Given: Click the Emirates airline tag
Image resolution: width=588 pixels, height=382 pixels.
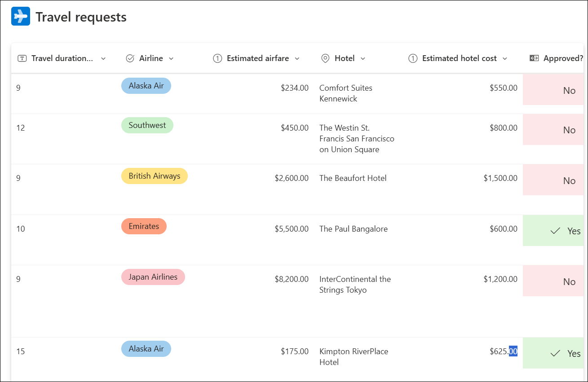Looking at the screenshot, I should coord(144,226).
